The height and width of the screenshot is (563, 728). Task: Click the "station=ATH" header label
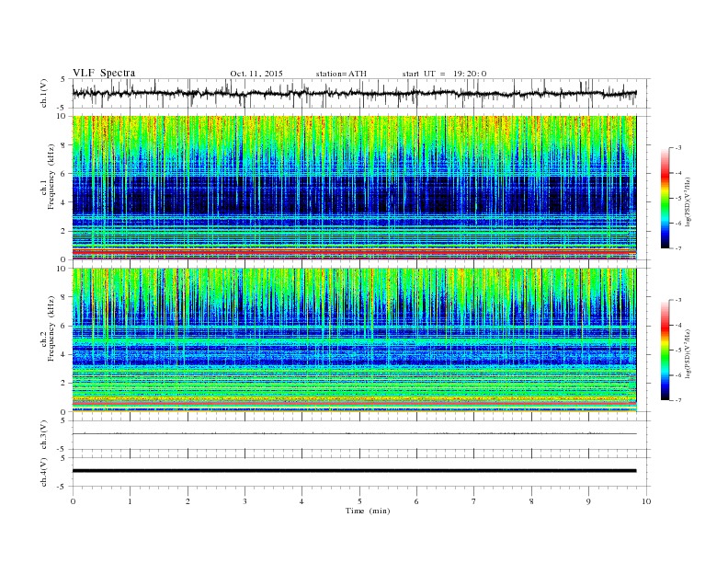[x=341, y=74]
